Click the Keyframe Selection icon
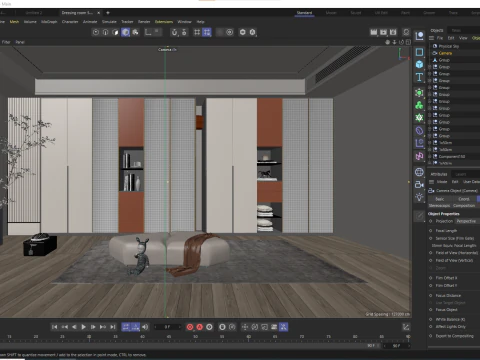 click(x=209, y=327)
